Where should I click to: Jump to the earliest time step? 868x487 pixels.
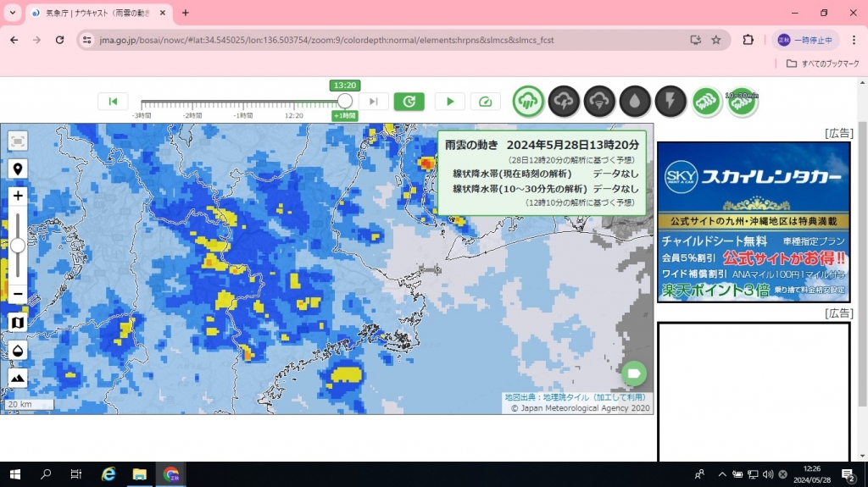(113, 102)
